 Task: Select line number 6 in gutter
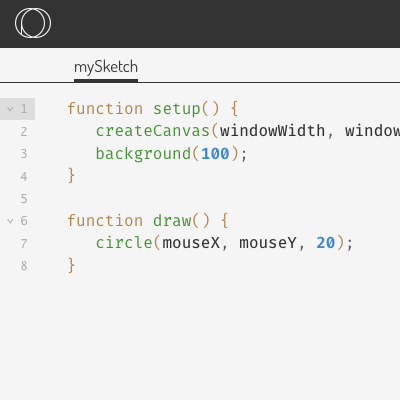pyautogui.click(x=24, y=221)
